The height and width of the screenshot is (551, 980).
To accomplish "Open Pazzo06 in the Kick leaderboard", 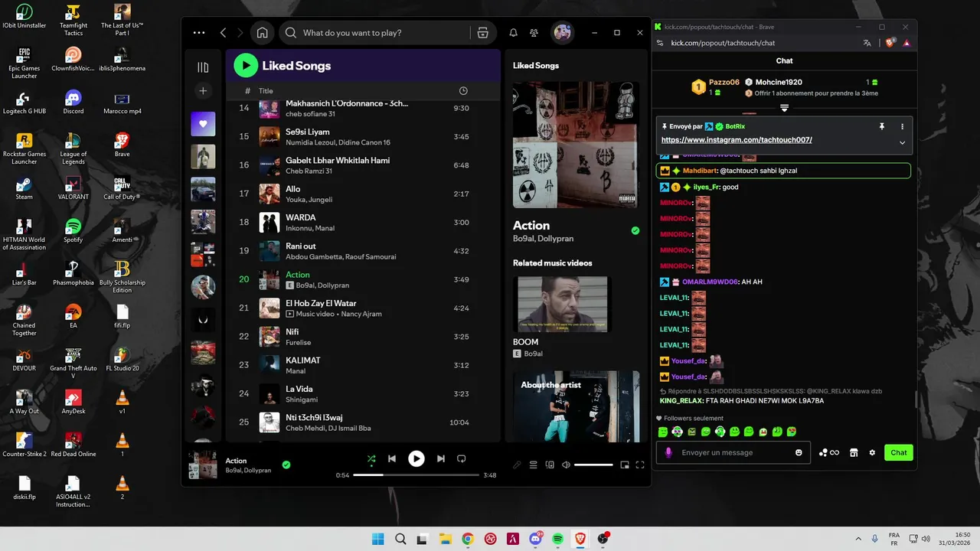I will coord(716,86).
